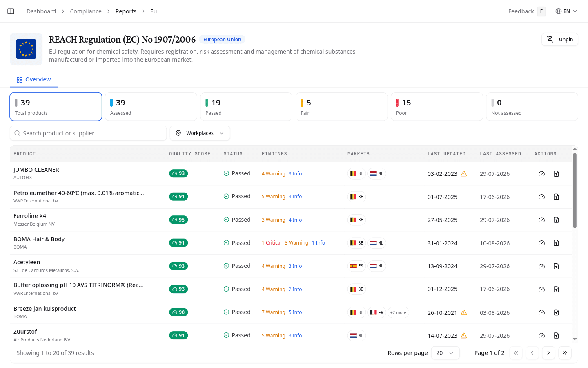This screenshot has height=368, width=588.
Task: Open document icon for Buffer oplossing row
Action: [556, 289]
